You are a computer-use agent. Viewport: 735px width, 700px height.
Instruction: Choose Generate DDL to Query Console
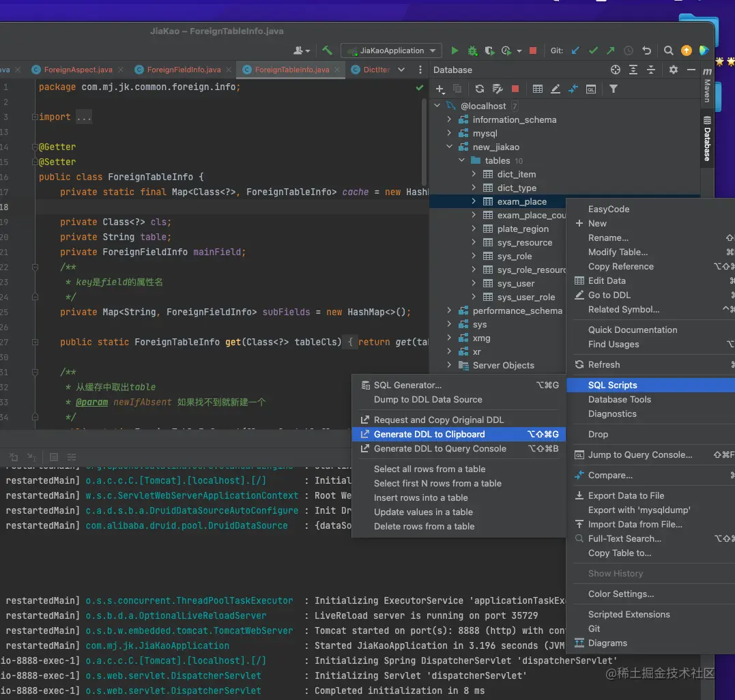[x=459, y=448]
